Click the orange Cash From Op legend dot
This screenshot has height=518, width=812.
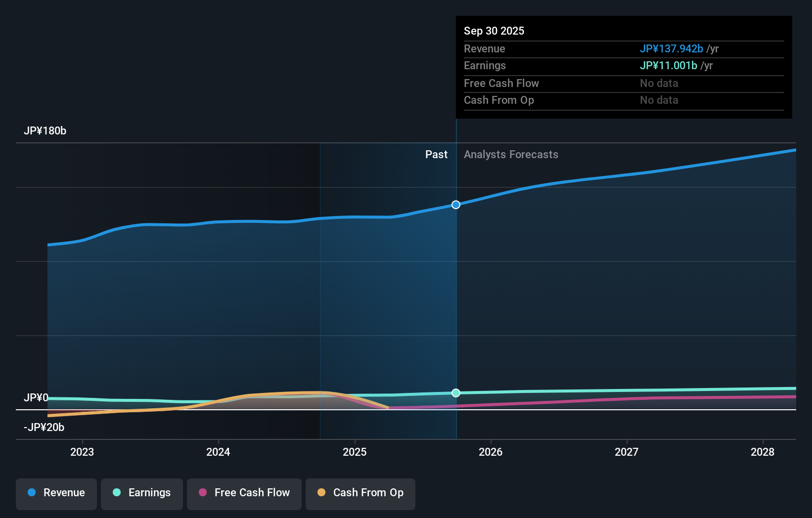321,492
